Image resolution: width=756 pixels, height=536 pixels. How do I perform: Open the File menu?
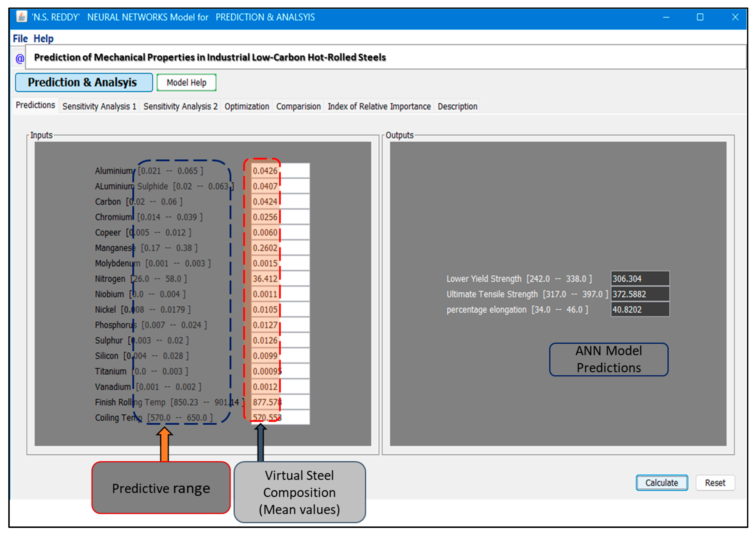[x=20, y=39]
